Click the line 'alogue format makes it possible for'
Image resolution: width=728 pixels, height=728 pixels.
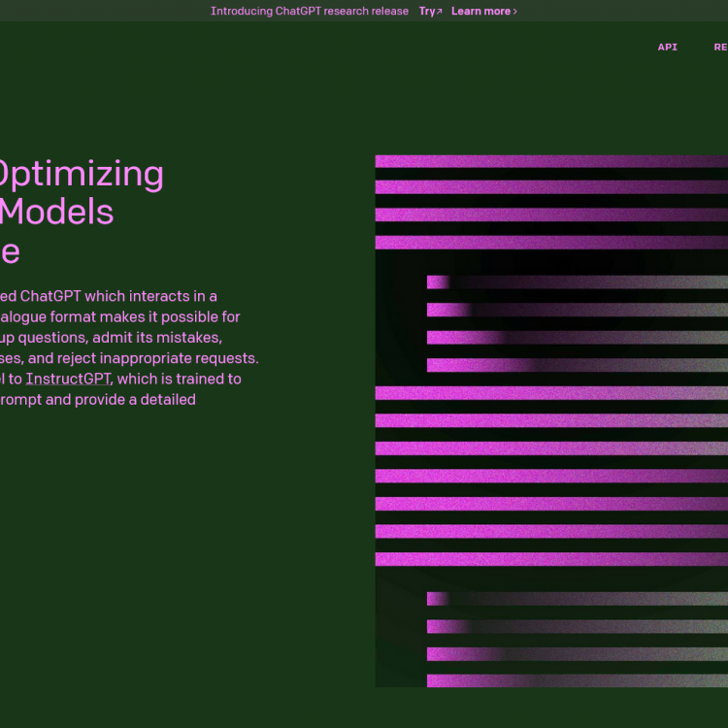[x=119, y=317]
